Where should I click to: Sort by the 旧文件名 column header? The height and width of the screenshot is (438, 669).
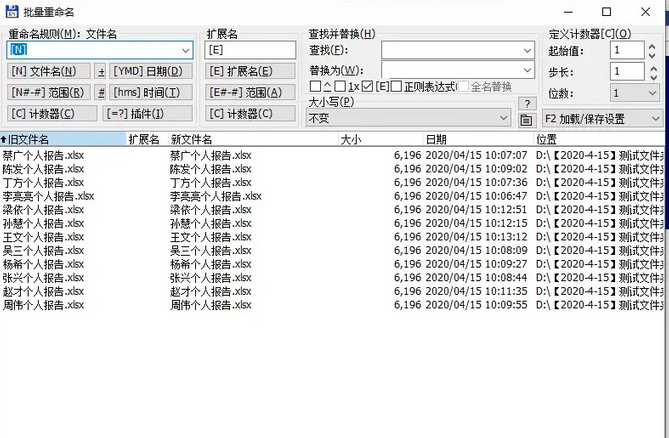click(x=30, y=140)
